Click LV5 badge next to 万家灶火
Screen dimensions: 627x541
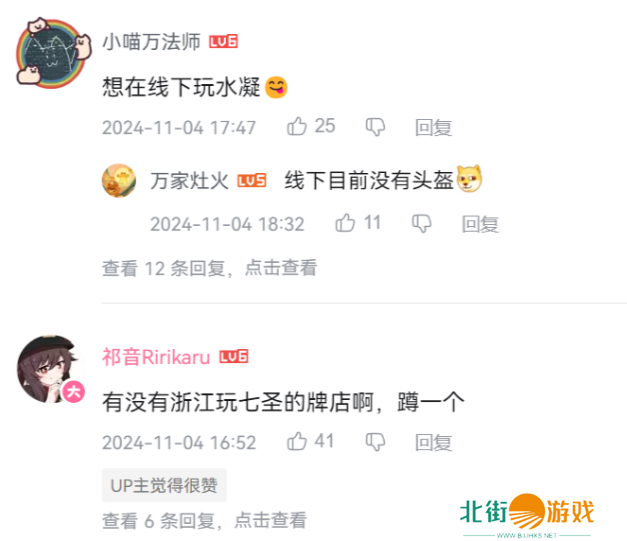point(252,181)
